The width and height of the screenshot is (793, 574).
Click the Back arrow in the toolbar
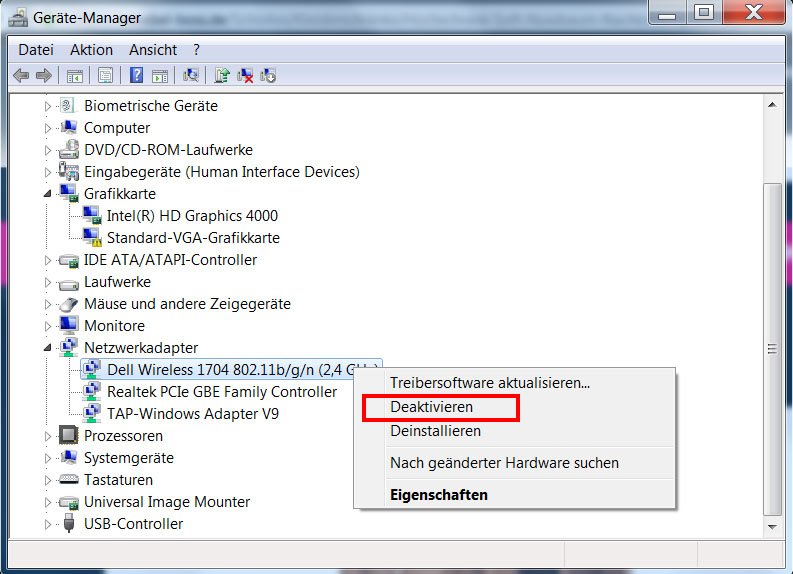pyautogui.click(x=21, y=76)
